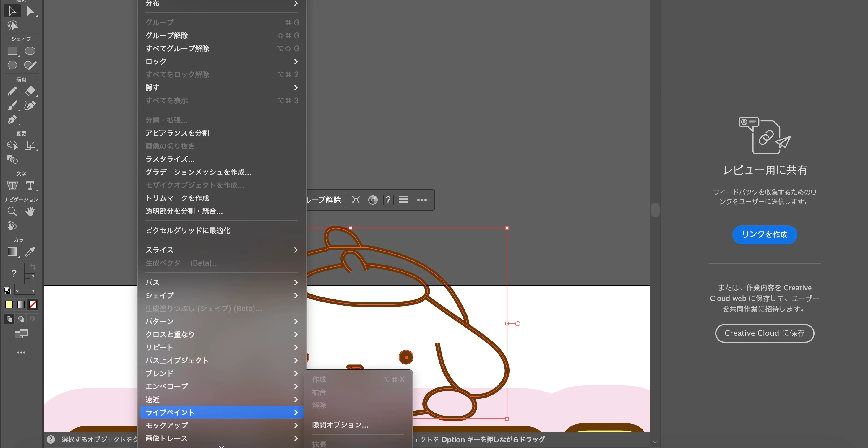Set fill to None with red slash
This screenshot has width=868, height=448.
(33, 304)
